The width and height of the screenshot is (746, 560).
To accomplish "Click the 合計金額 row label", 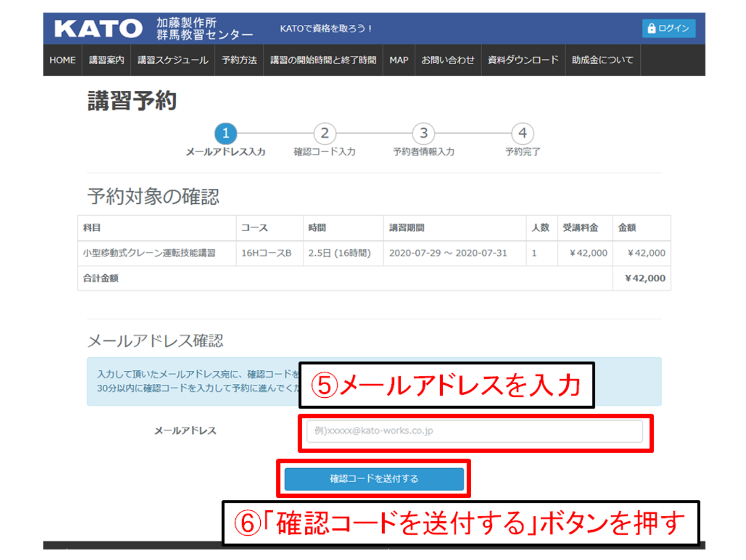I will pos(101,278).
